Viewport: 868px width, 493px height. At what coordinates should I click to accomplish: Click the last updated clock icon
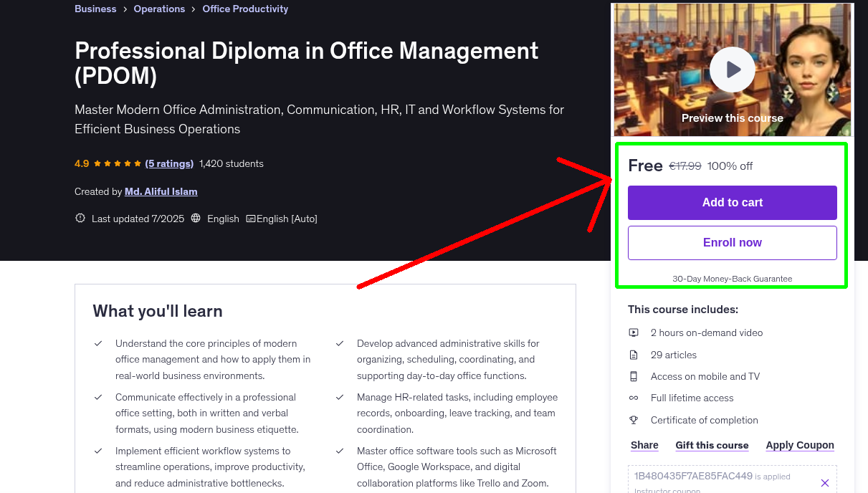[80, 219]
